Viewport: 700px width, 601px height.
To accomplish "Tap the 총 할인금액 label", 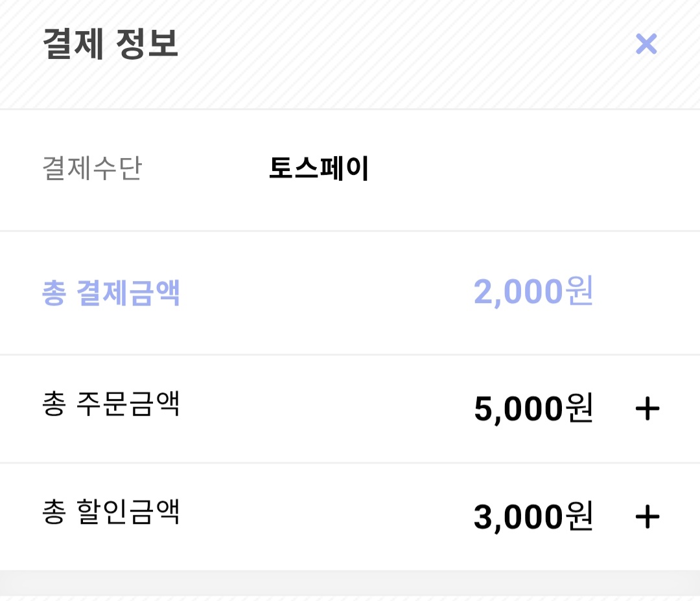I will (111, 512).
